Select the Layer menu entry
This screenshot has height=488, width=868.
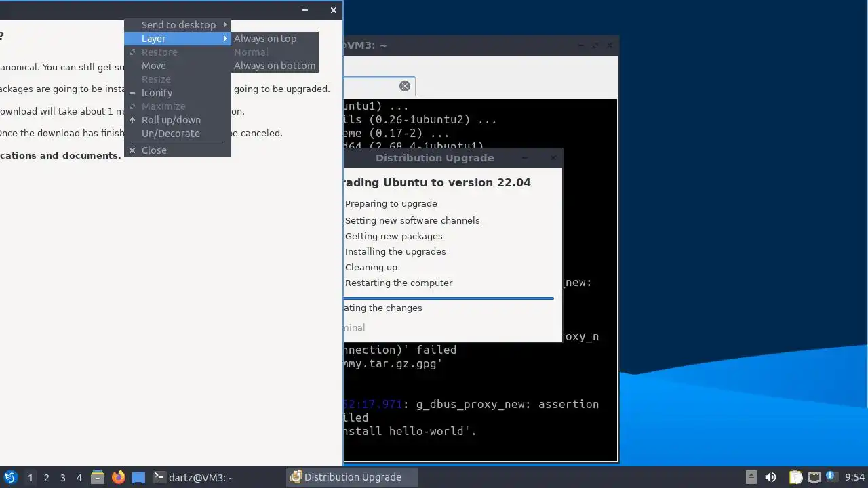(x=178, y=39)
